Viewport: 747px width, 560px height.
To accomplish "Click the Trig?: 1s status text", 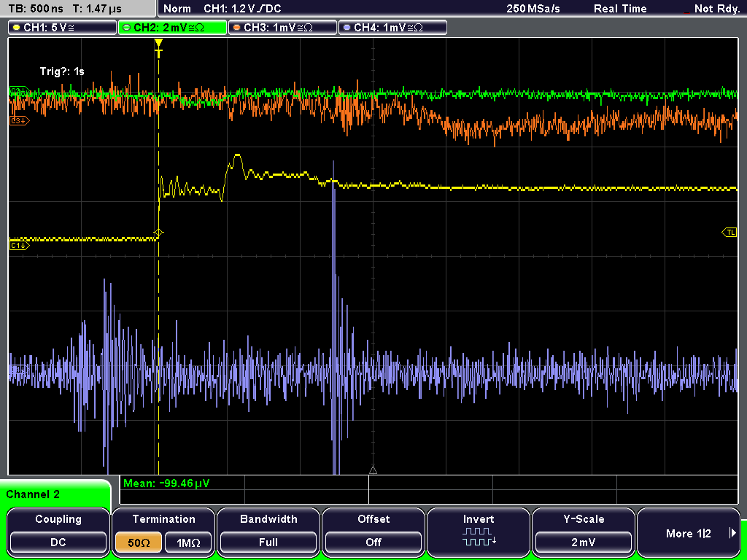I will tap(62, 71).
